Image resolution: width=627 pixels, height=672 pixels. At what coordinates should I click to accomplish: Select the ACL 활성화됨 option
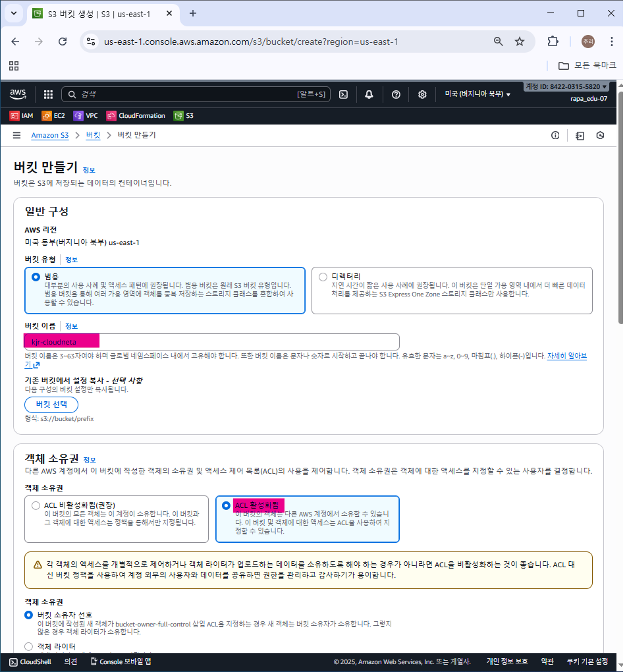tap(226, 506)
